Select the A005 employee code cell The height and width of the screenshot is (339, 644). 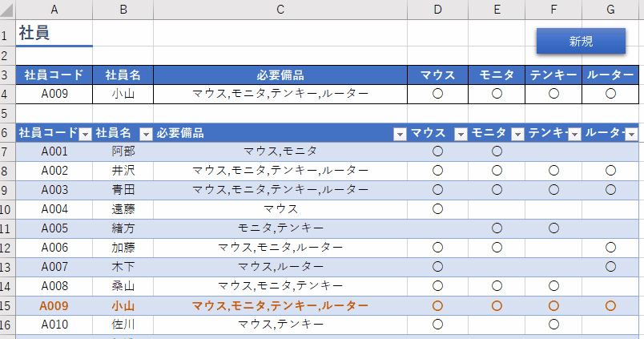pos(54,228)
